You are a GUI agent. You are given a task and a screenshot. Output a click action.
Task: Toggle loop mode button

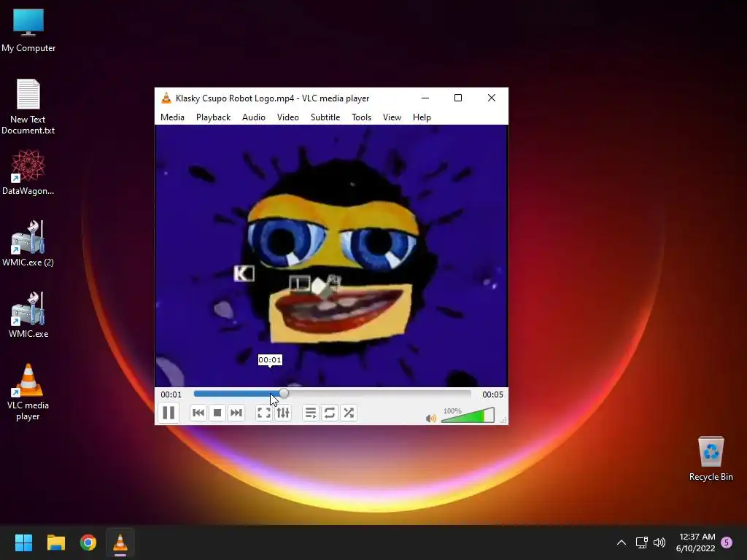[330, 413]
